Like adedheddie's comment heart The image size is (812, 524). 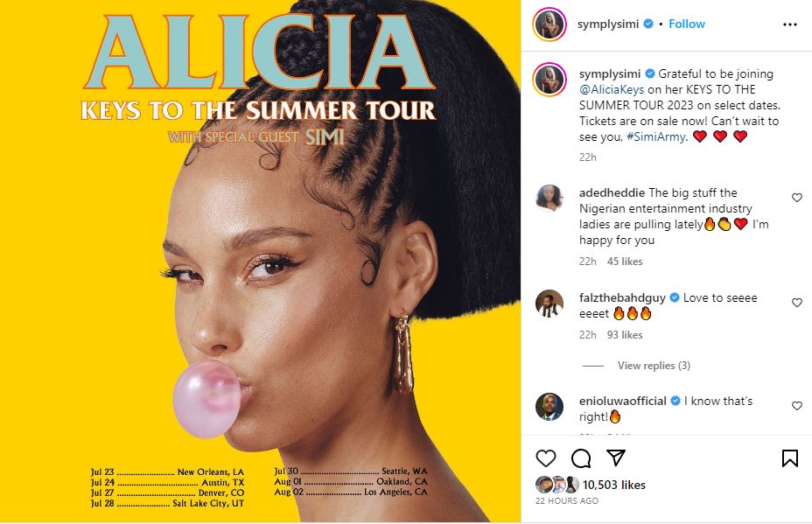tap(797, 198)
